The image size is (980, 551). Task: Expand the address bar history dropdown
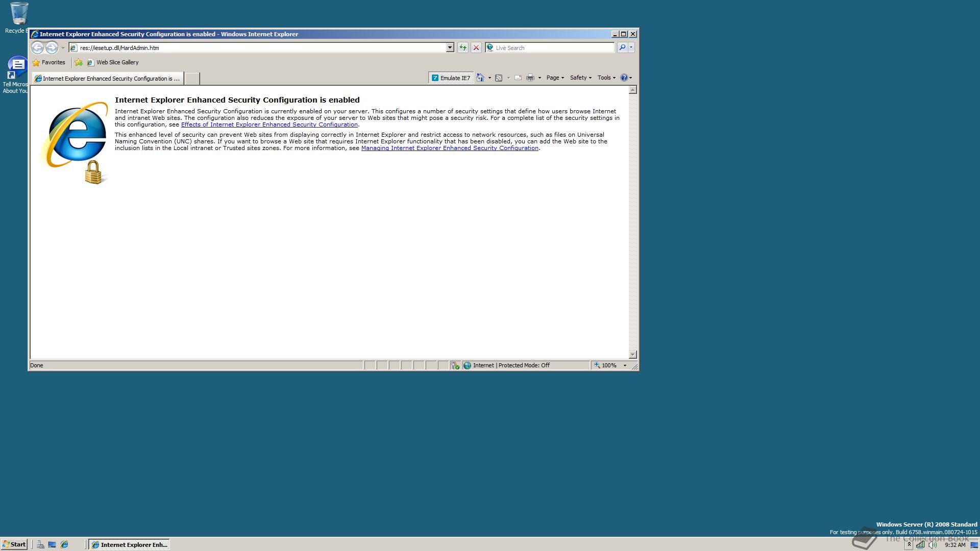coord(450,47)
